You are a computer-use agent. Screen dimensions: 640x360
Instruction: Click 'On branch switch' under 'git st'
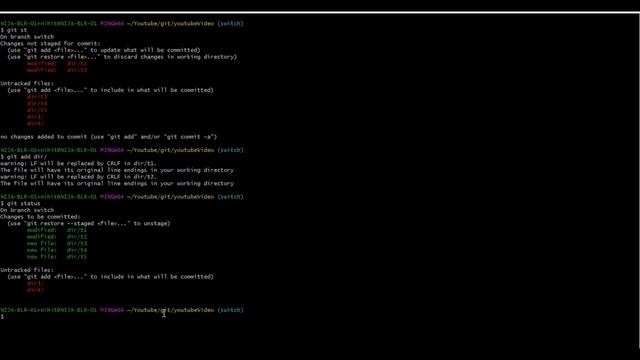tap(27, 37)
